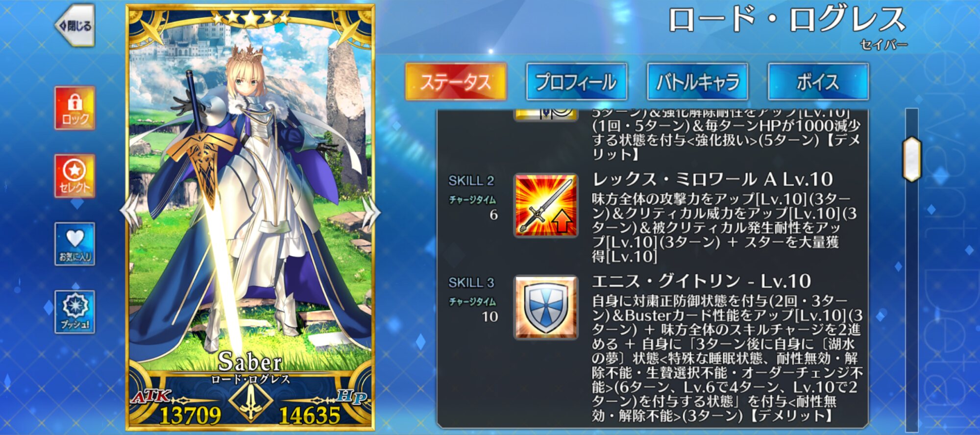Screen dimensions: 980x435
Task: Select the レックス・ミロワール sword skill icon
Action: coord(545,206)
